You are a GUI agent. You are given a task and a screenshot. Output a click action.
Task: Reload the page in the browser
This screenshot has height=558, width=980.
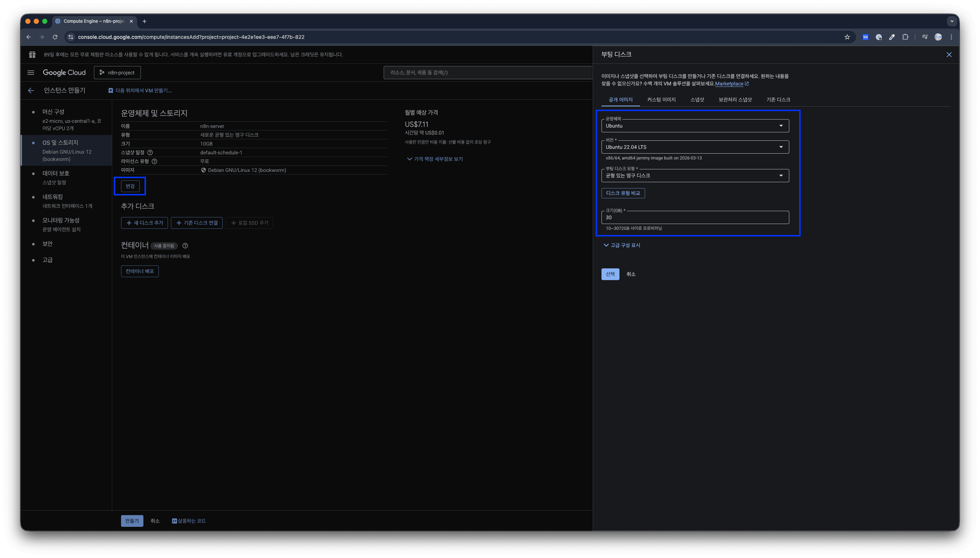[55, 37]
